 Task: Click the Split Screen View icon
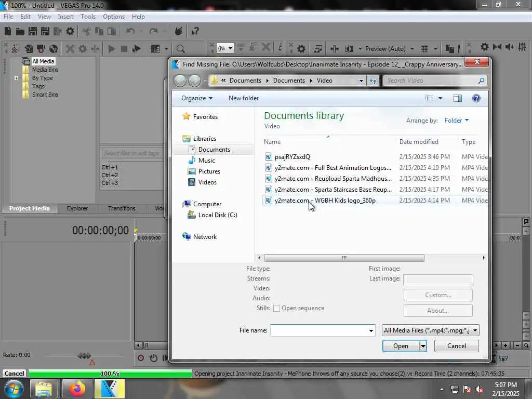pos(349,49)
